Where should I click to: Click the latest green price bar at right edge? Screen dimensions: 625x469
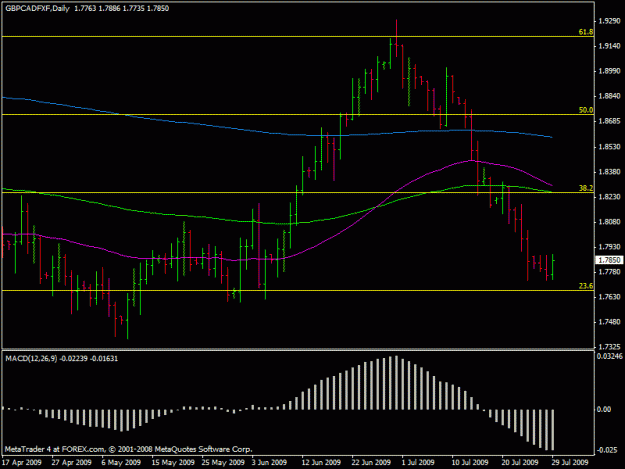click(x=552, y=267)
